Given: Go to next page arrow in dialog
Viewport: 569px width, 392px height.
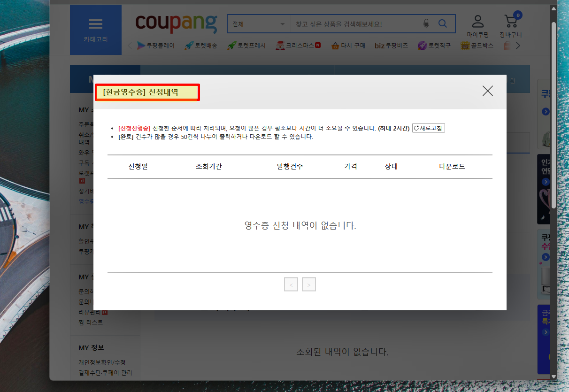Looking at the screenshot, I should [x=309, y=284].
